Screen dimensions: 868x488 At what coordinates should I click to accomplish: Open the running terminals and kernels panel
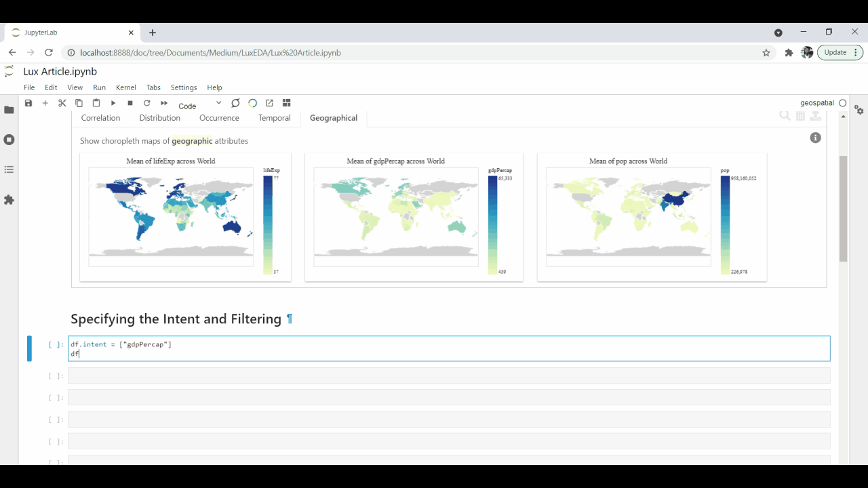(9, 140)
